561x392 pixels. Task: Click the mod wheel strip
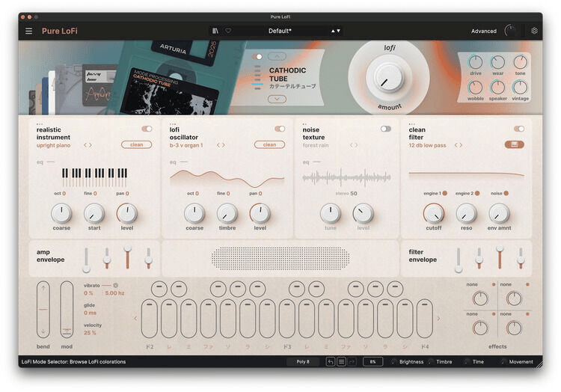(x=67, y=310)
